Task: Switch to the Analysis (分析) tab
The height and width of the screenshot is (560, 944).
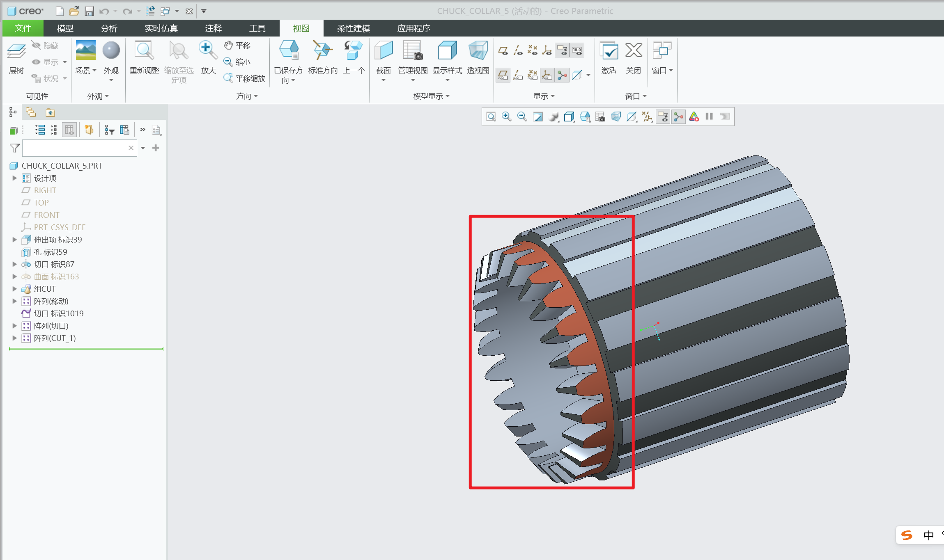Action: (x=109, y=28)
